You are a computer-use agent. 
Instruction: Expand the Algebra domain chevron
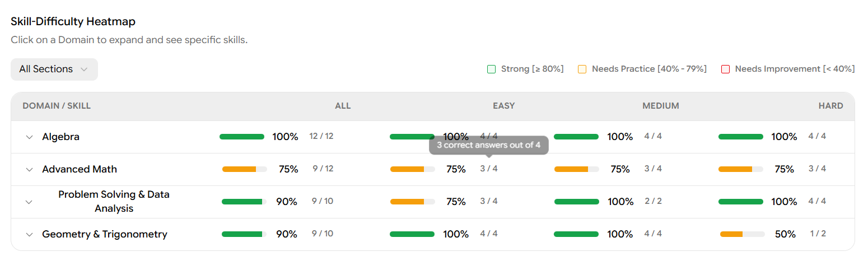coord(30,137)
